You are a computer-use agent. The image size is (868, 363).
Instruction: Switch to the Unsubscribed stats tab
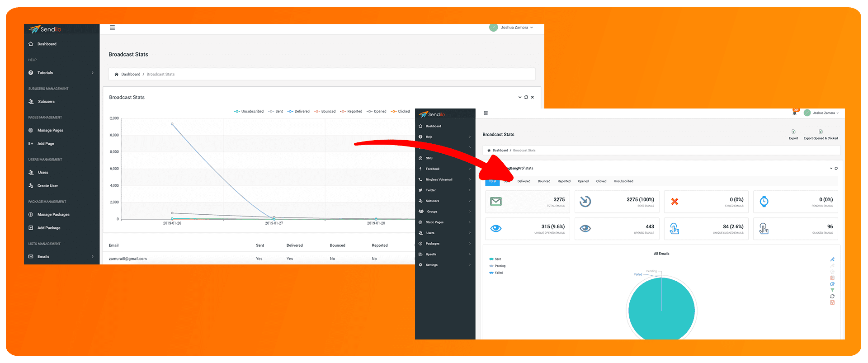click(623, 181)
